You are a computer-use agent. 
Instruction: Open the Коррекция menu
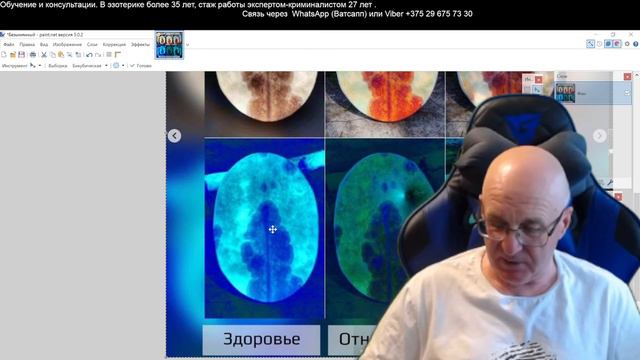pyautogui.click(x=114, y=44)
